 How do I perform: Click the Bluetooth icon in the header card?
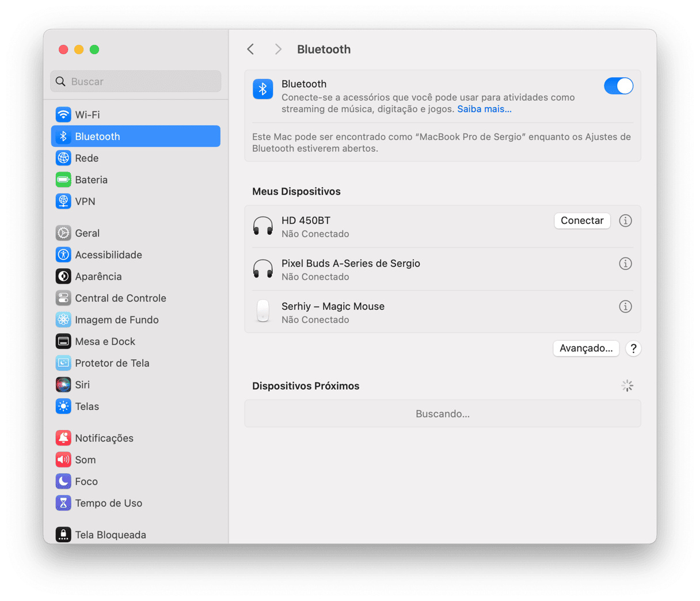coord(263,89)
